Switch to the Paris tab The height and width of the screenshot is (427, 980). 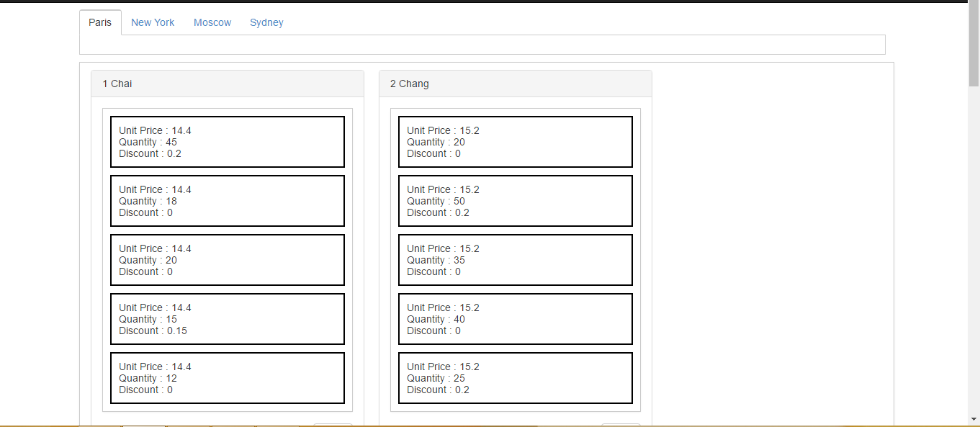click(100, 22)
